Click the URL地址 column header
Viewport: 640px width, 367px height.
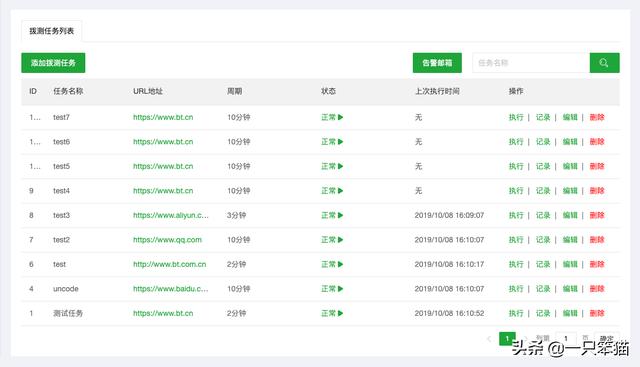pos(148,91)
